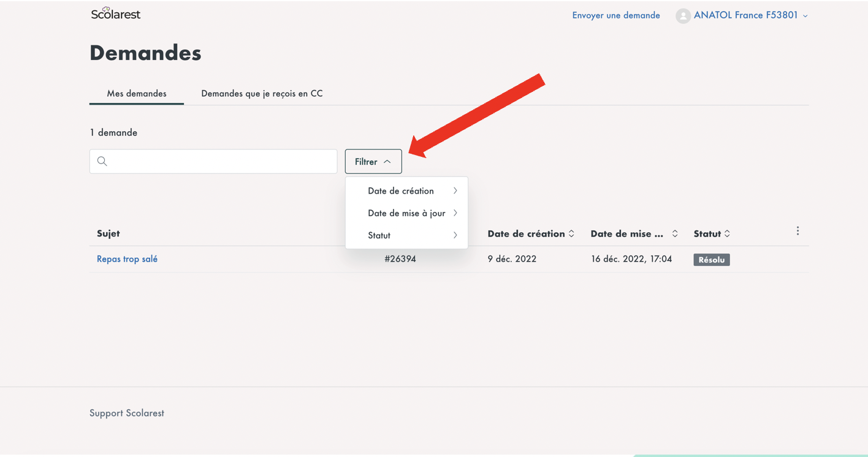Sort table by Statut column arrows
Screen dimensions: 868x457
coord(727,234)
